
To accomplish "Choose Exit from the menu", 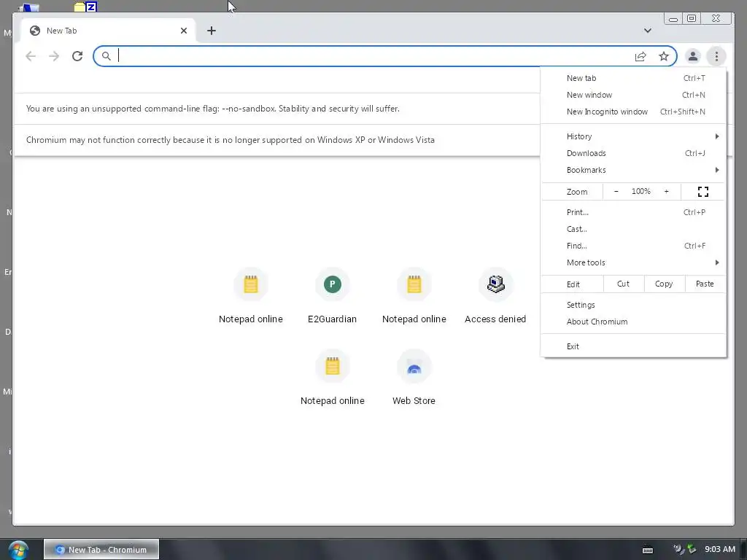I will pos(633,346).
